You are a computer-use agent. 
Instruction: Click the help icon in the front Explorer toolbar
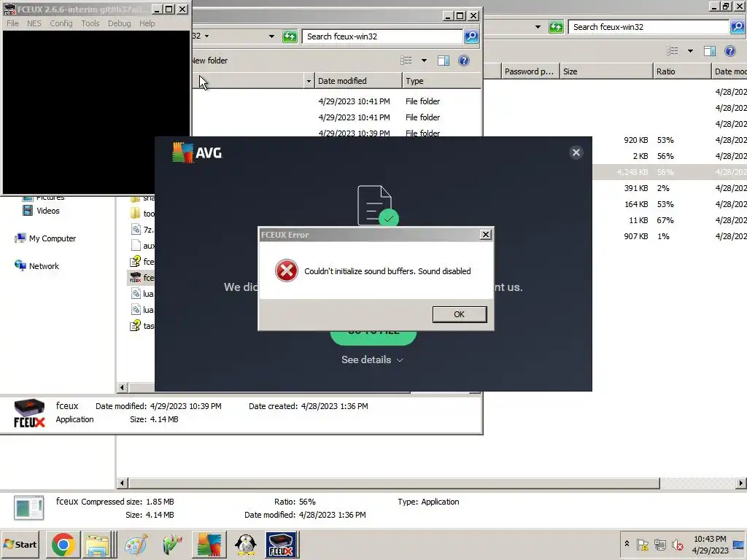[463, 61]
